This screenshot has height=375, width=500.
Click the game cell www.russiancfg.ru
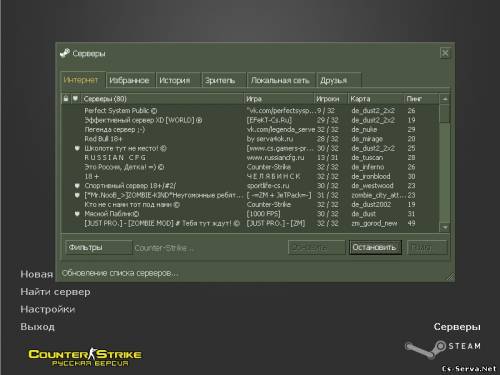275,158
